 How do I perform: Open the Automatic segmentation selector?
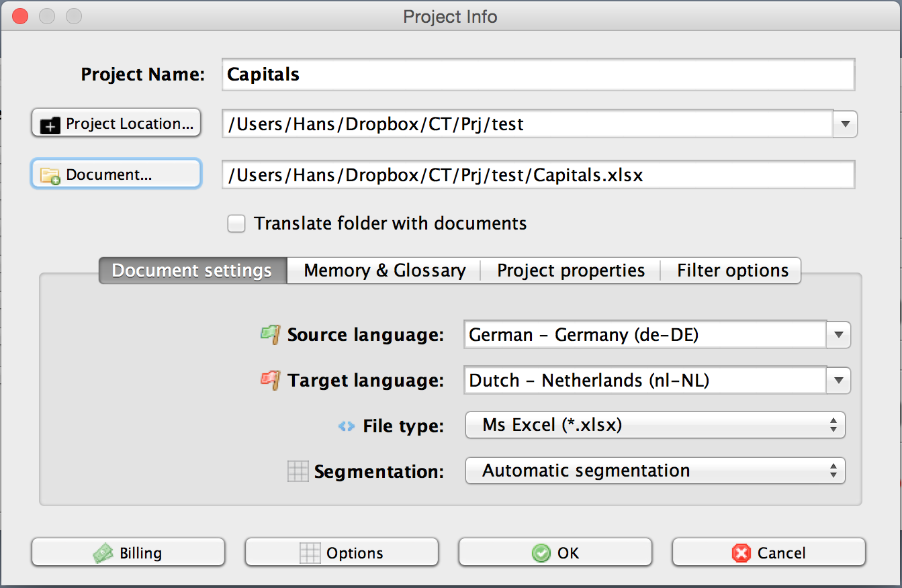(x=655, y=471)
